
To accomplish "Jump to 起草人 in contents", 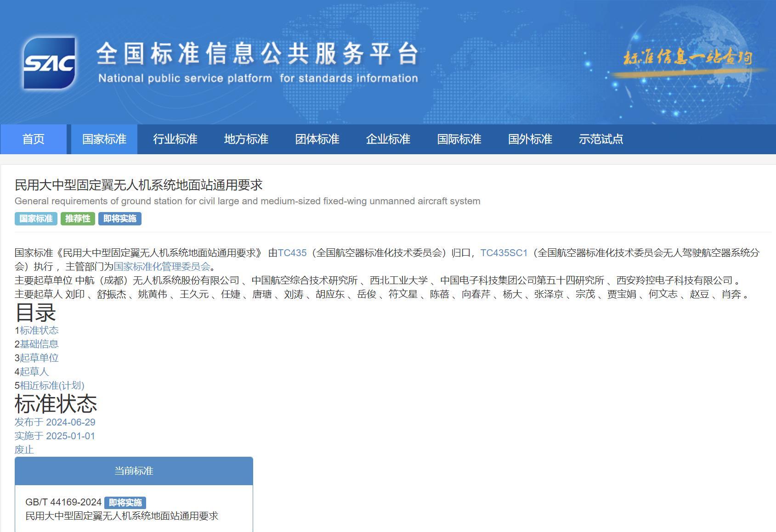I will (x=34, y=372).
